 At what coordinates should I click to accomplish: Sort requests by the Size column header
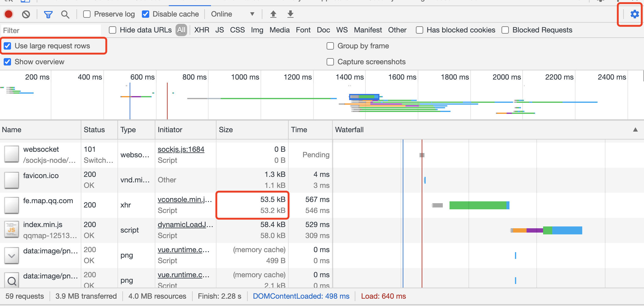tap(226, 130)
